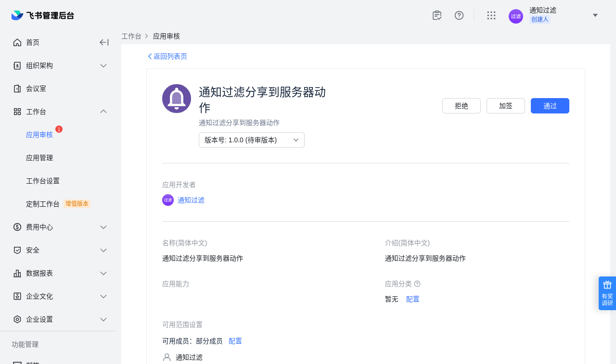The height and width of the screenshot is (364, 616).
Task: Click the home icon beside 首页
Action: coord(17,42)
